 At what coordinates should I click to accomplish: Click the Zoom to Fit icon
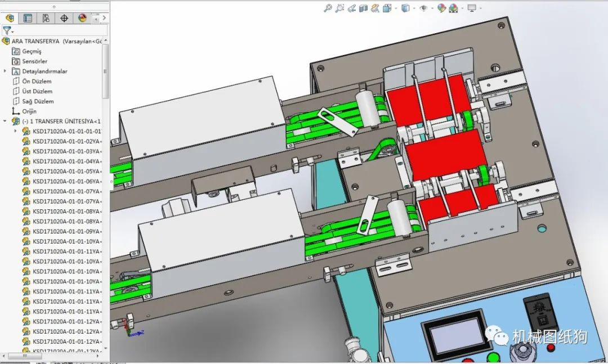point(328,8)
